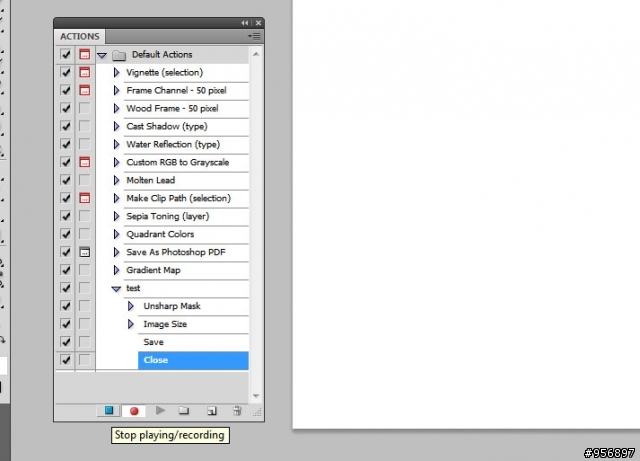The width and height of the screenshot is (640, 461).
Task: Expand the Frame Channel action
Action: click(116, 90)
